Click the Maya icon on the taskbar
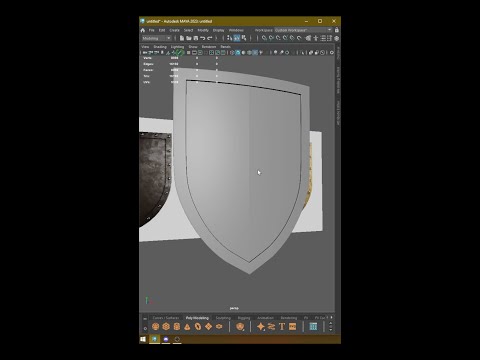The height and width of the screenshot is (360, 480). [x=154, y=339]
